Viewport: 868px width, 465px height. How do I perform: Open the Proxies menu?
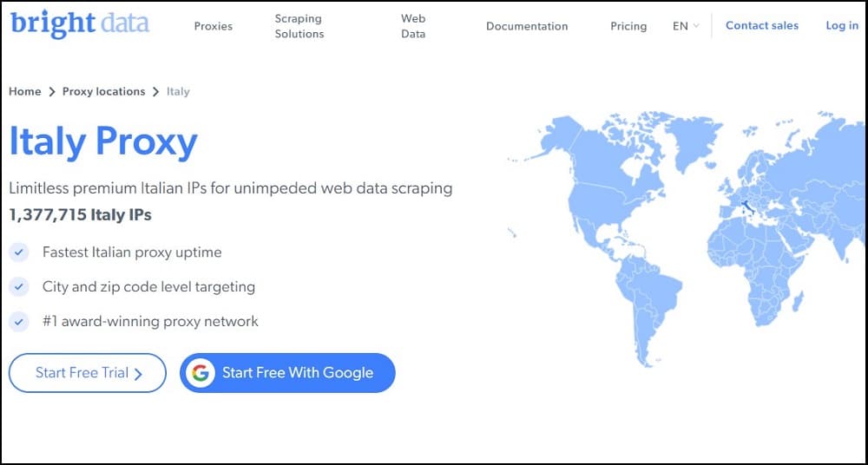(214, 26)
